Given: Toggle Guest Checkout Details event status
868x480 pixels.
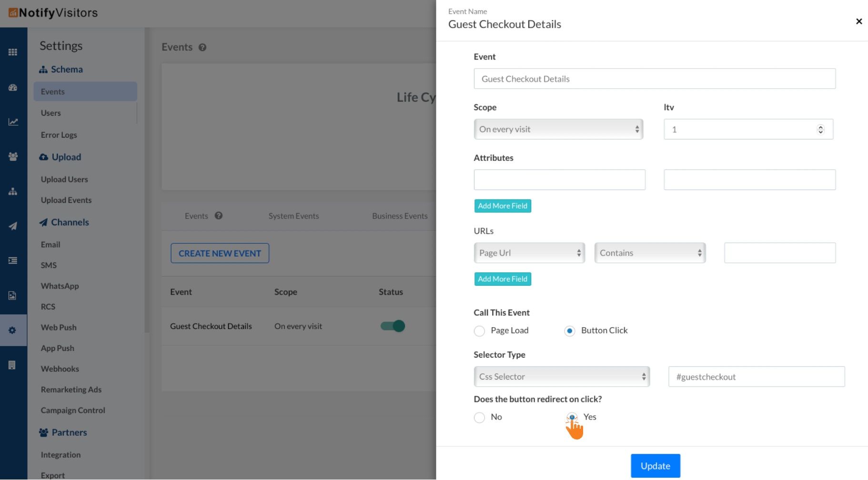Looking at the screenshot, I should (393, 326).
